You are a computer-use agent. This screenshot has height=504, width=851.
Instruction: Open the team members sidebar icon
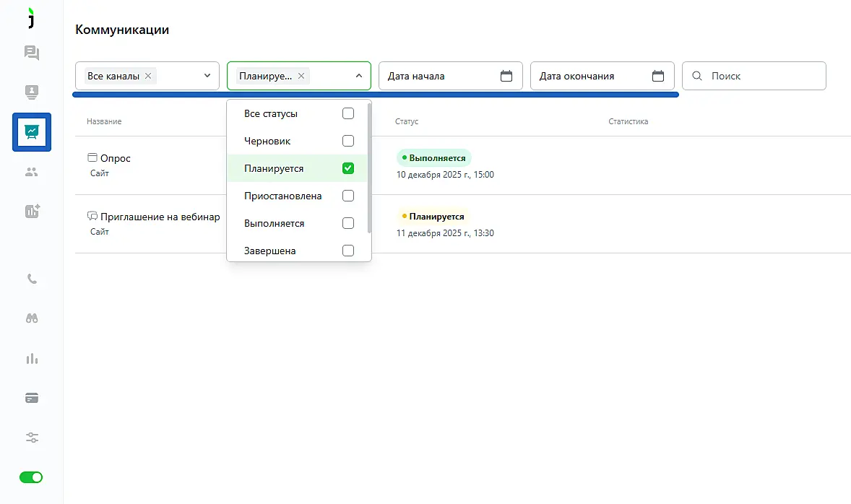tap(32, 172)
